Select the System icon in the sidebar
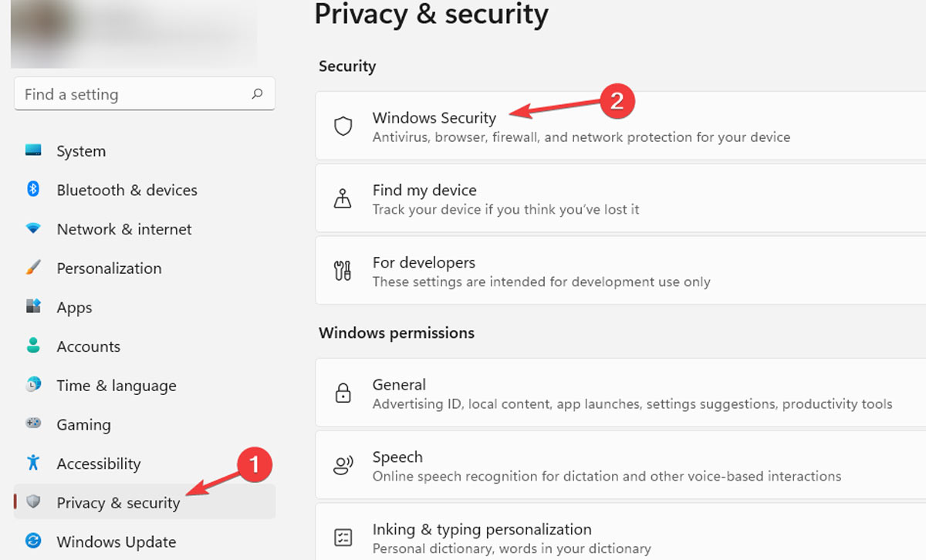This screenshot has height=560, width=926. click(32, 150)
